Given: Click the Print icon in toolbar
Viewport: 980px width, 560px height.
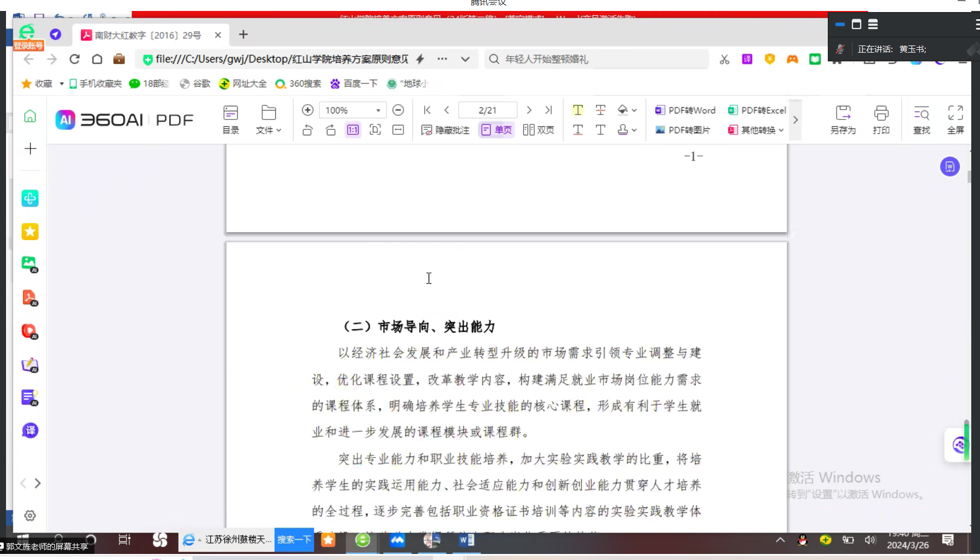Looking at the screenshot, I should tap(881, 119).
